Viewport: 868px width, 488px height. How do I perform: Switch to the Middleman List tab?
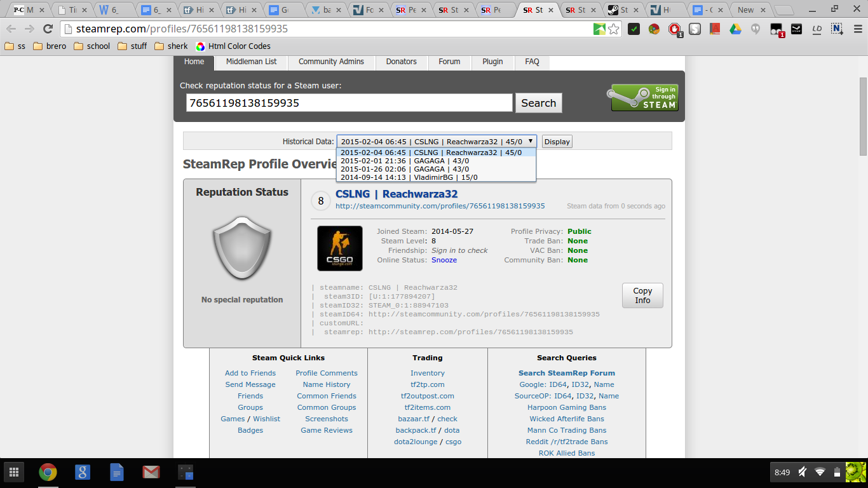coord(251,62)
